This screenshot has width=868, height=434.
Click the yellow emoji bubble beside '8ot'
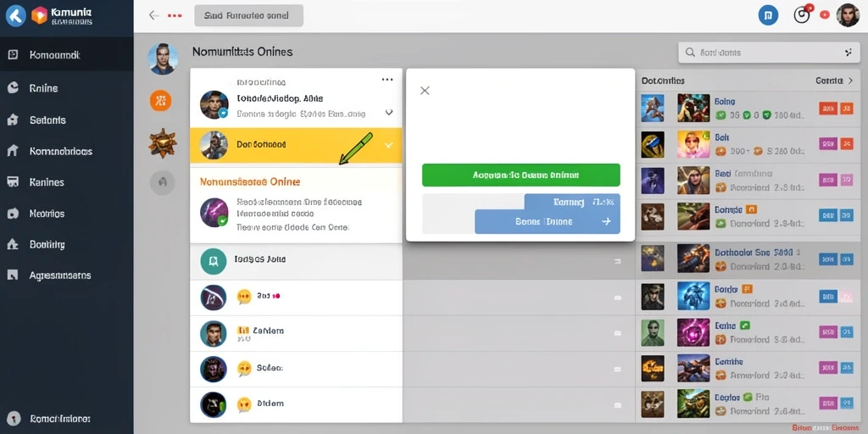[x=243, y=297]
